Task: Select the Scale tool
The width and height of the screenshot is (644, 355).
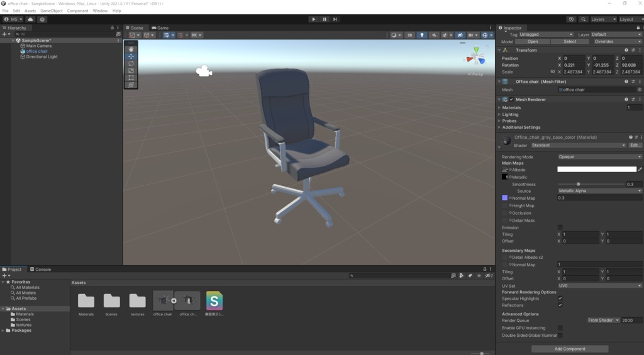Action: [x=131, y=70]
